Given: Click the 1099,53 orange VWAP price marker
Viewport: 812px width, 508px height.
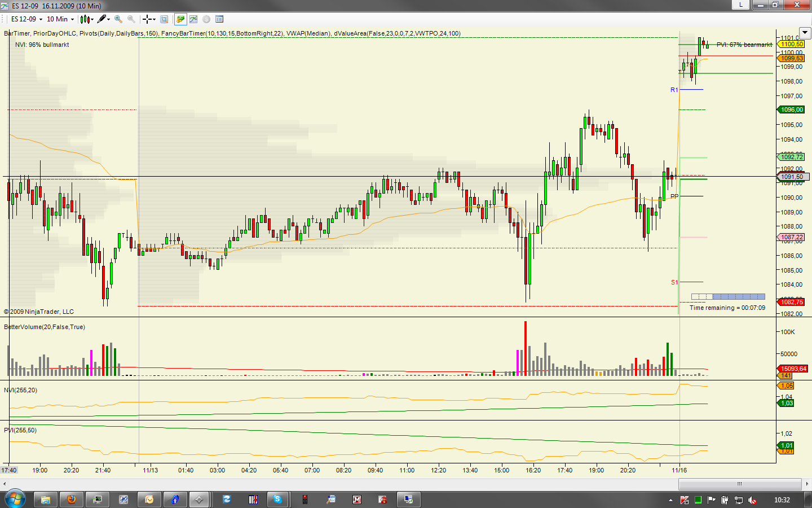Looking at the screenshot, I should coord(792,58).
